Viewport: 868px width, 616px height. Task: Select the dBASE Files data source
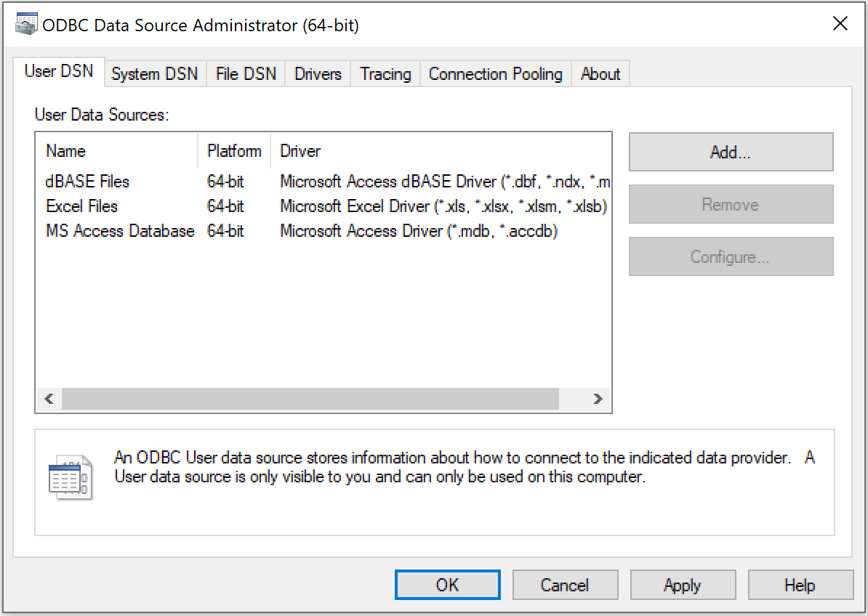tap(88, 182)
